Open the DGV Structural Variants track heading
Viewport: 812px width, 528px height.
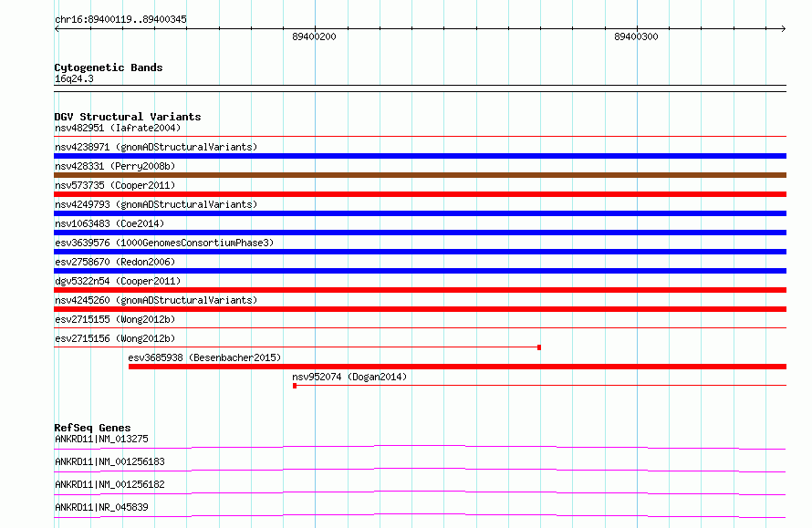click(128, 117)
